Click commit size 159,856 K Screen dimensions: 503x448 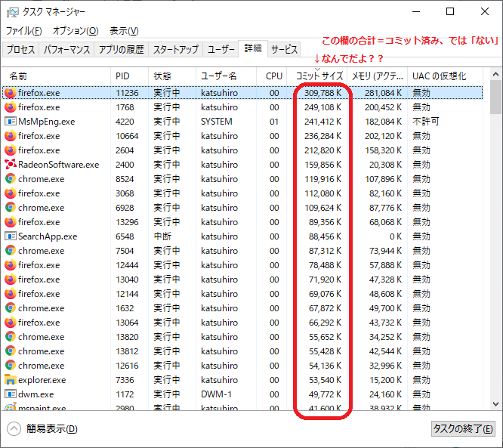pos(322,165)
